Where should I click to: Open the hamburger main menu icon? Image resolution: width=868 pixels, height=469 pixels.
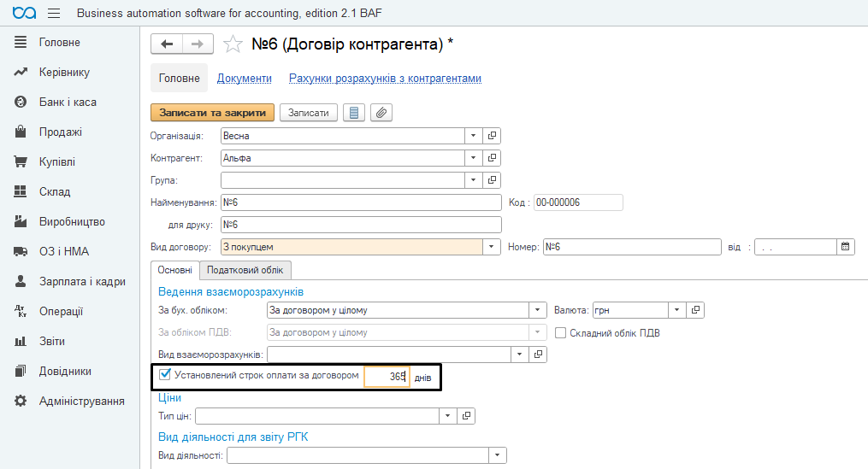(54, 14)
